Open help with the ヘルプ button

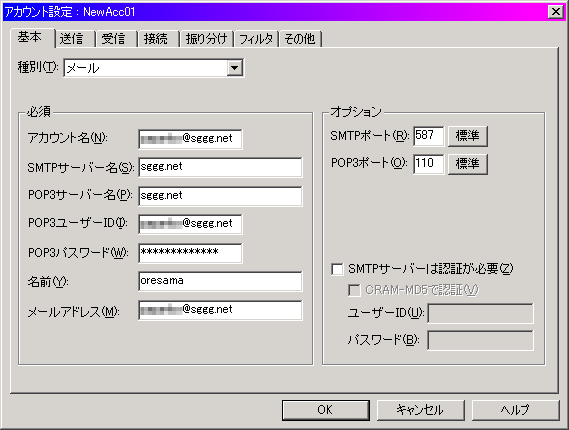[x=515, y=410]
